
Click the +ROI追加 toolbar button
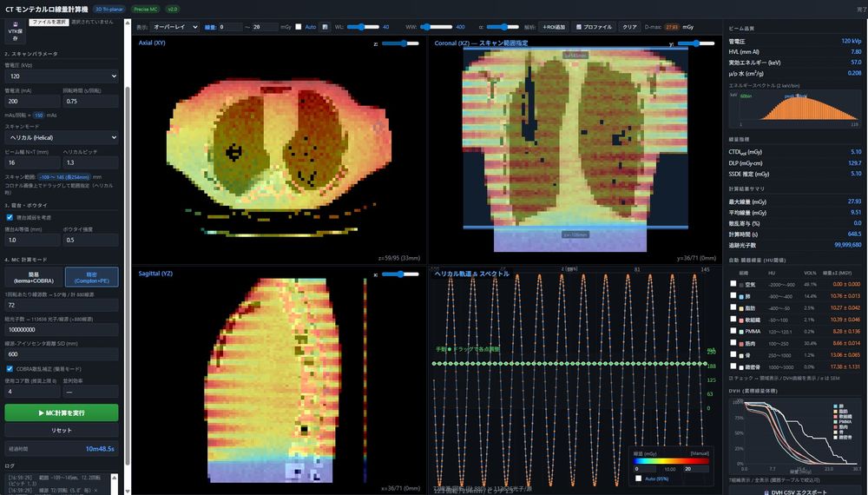(554, 27)
